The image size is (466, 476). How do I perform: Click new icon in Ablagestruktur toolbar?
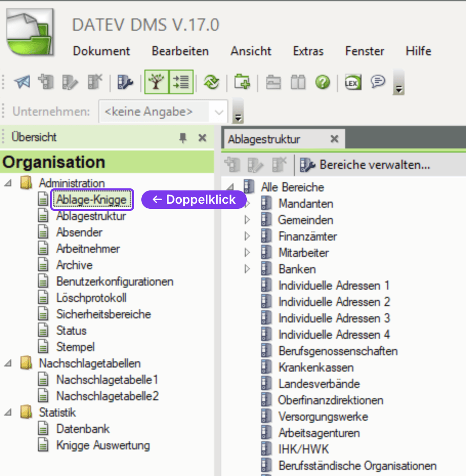pyautogui.click(x=232, y=164)
